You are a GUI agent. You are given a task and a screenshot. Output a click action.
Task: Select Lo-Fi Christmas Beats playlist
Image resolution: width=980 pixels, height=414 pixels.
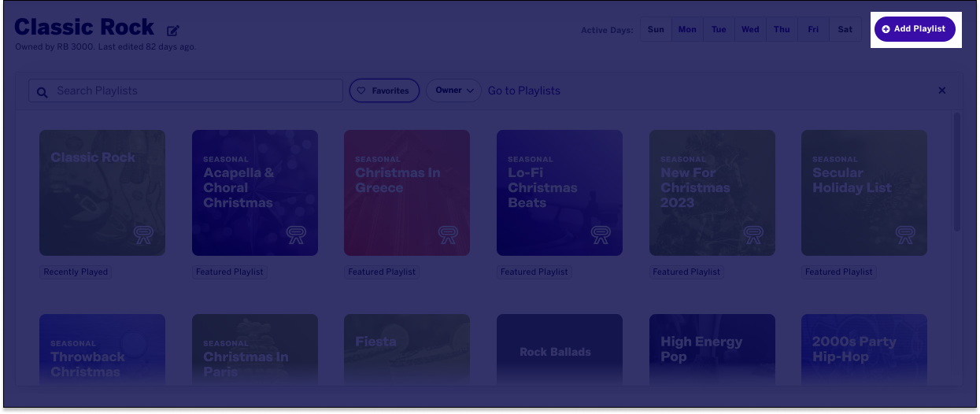tap(560, 193)
